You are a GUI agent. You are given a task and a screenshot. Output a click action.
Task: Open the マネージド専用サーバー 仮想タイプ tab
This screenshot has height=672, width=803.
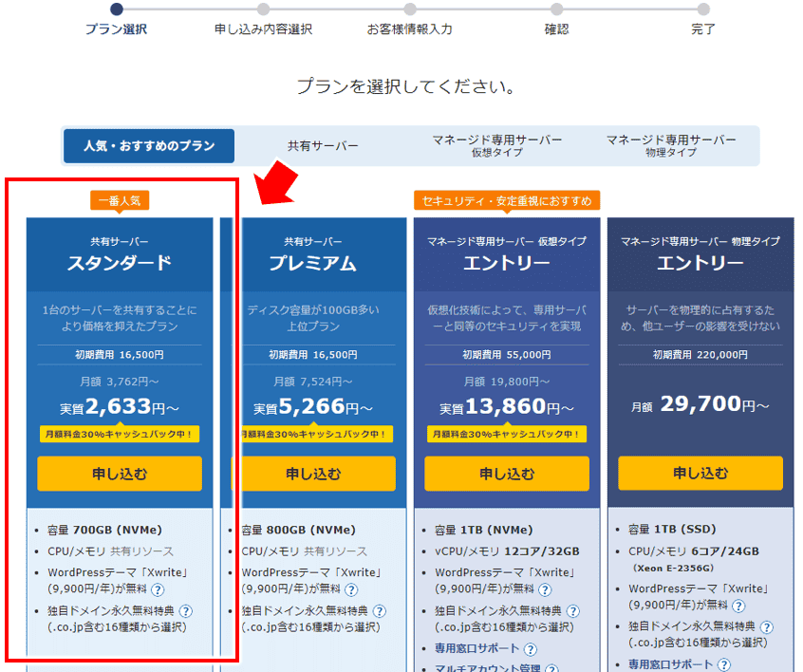[x=496, y=146]
